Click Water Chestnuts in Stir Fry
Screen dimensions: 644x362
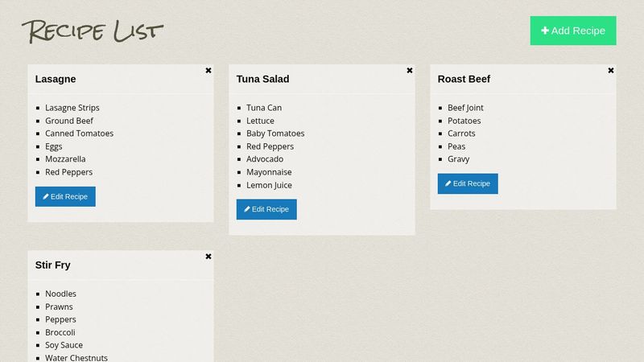coord(76,358)
